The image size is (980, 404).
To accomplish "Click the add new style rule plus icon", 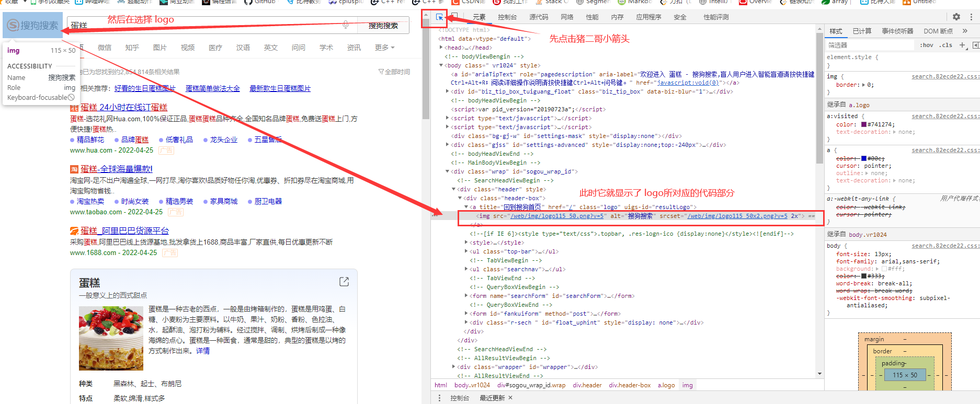I will click(962, 45).
